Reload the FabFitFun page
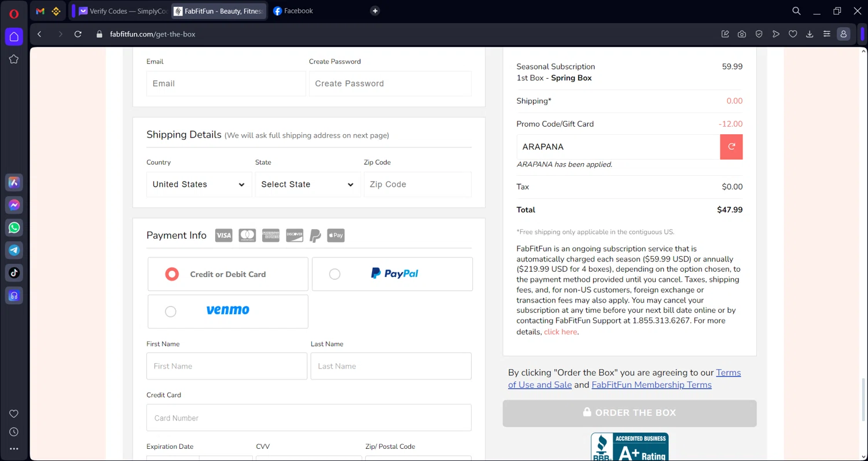Image resolution: width=868 pixels, height=461 pixels. pyautogui.click(x=78, y=34)
